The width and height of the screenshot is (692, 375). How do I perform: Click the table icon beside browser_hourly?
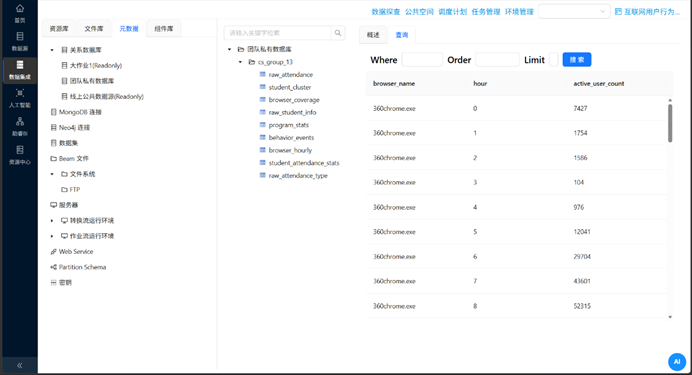[x=263, y=150]
